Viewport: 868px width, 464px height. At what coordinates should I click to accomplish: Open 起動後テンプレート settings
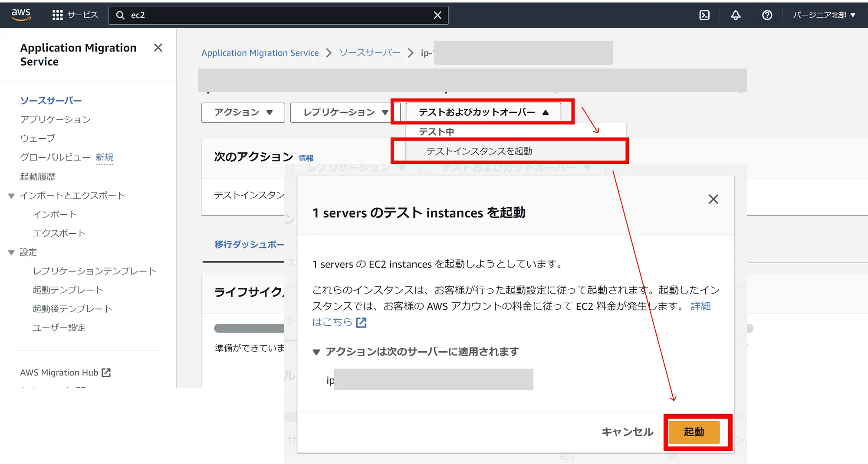click(72, 309)
